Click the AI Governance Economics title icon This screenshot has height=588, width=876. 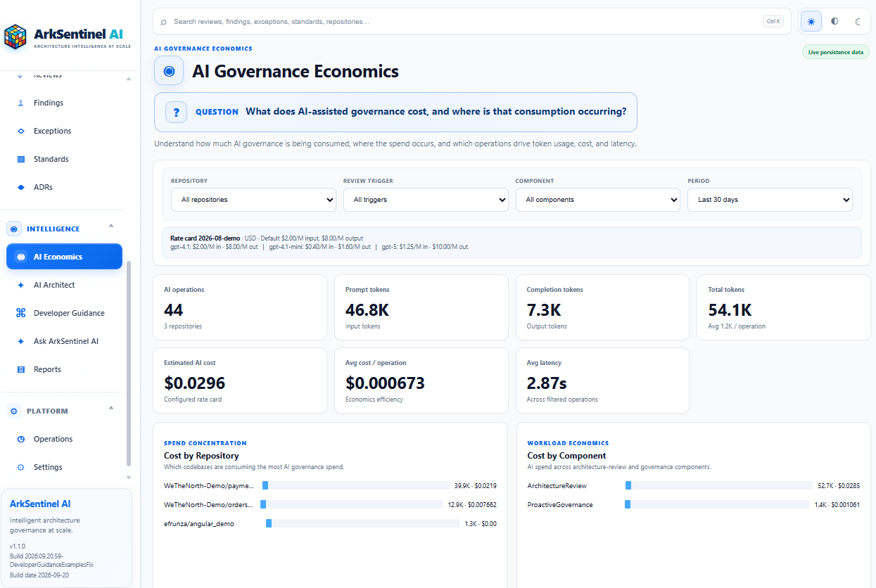169,71
